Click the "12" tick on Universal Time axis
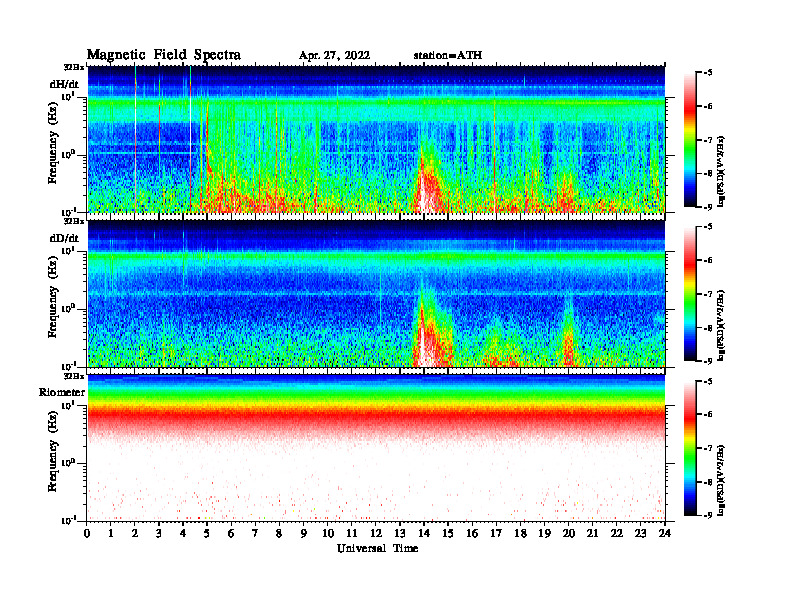The height and width of the screenshot is (612, 792). click(x=376, y=533)
